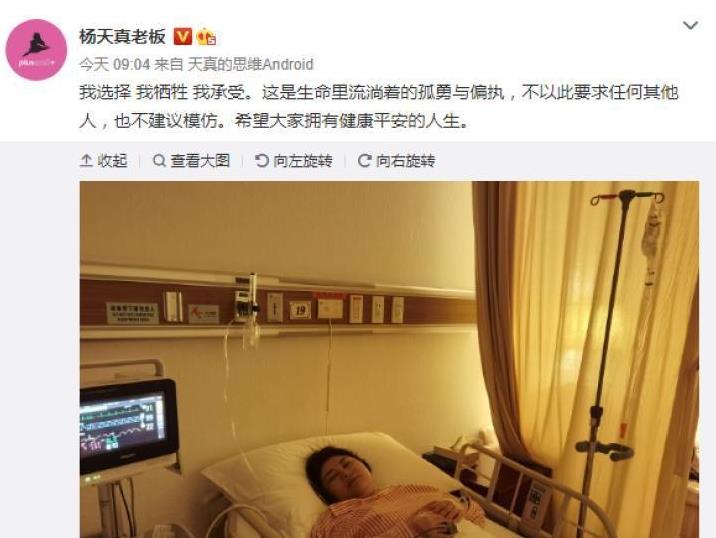Viewport: 716px width, 538px height.
Task: Open the 天真的思维Android source link
Action: click(250, 64)
